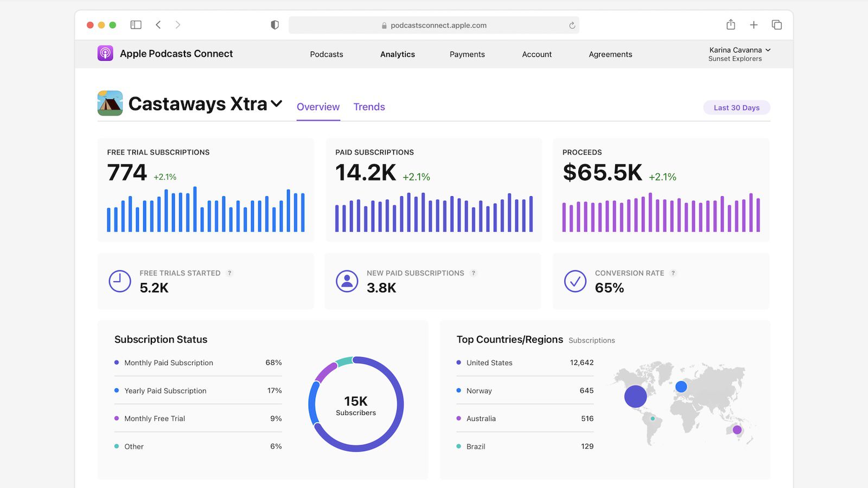This screenshot has width=868, height=488.
Task: Expand the Castaways Xtra show picker chevron
Action: (x=277, y=104)
